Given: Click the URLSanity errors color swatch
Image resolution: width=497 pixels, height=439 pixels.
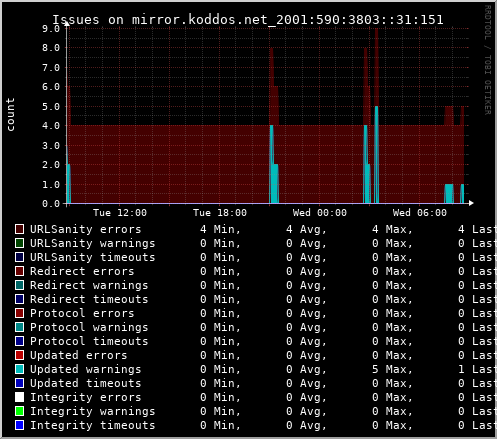Looking at the screenshot, I should coord(19,229).
